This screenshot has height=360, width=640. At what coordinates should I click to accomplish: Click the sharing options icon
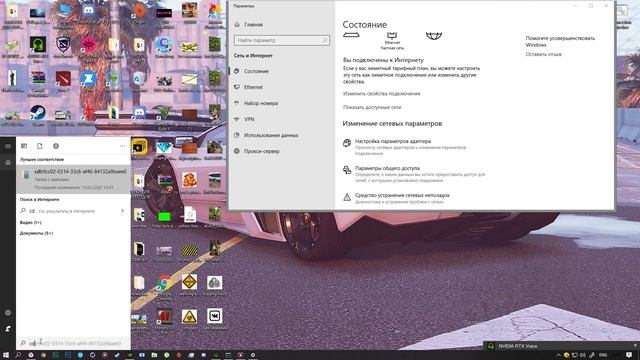[347, 170]
